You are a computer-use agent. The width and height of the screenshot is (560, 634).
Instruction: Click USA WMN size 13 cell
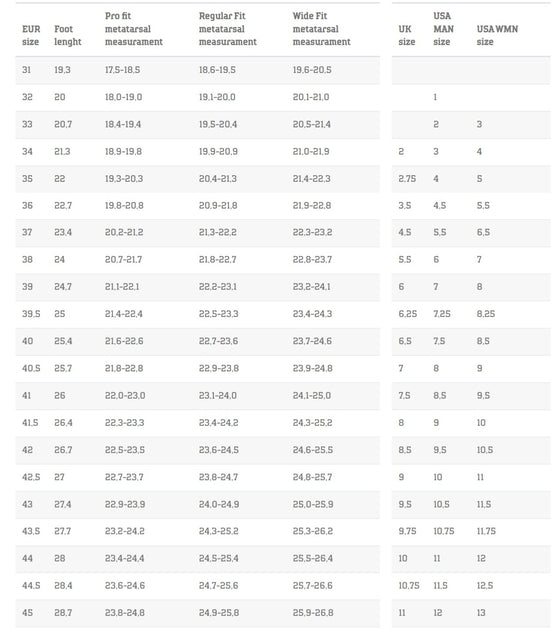481,613
